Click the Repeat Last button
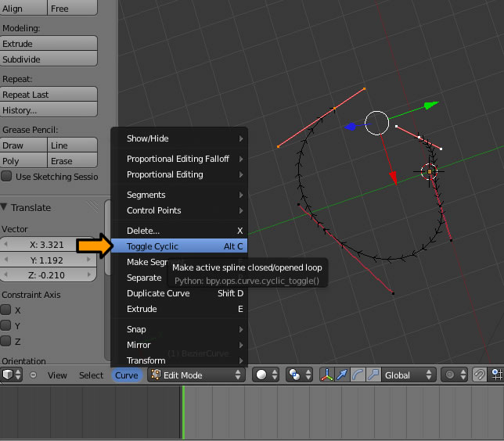Screen dimensions: 504x441 point(49,95)
